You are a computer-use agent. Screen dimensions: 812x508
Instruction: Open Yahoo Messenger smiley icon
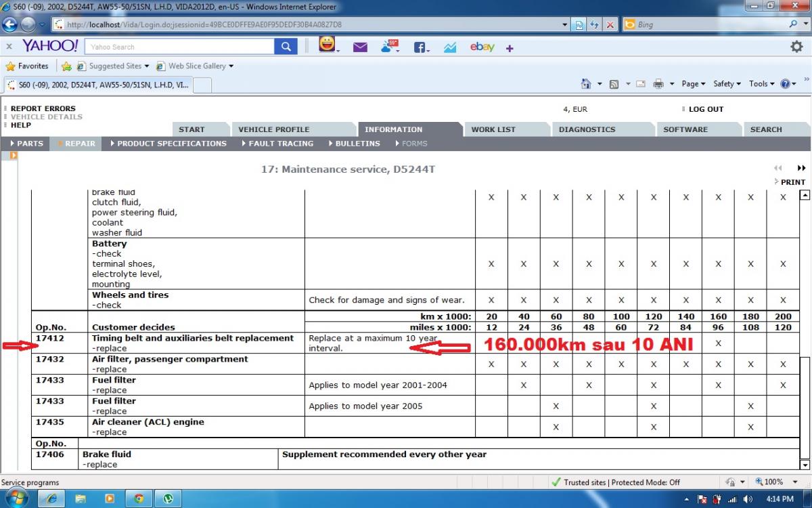point(328,45)
